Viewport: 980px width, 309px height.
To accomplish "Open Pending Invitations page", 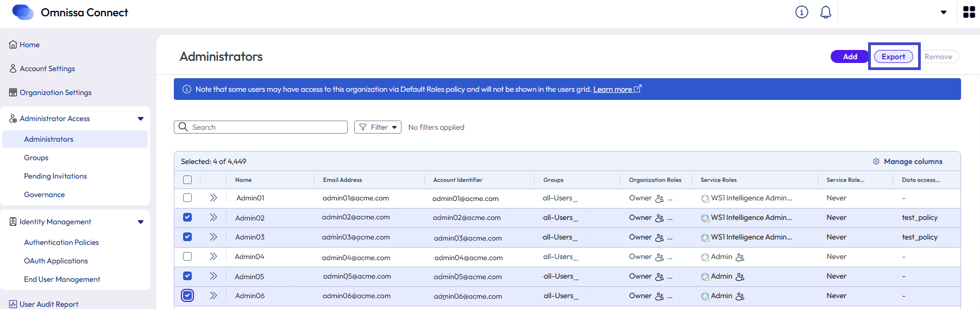I will tap(55, 176).
